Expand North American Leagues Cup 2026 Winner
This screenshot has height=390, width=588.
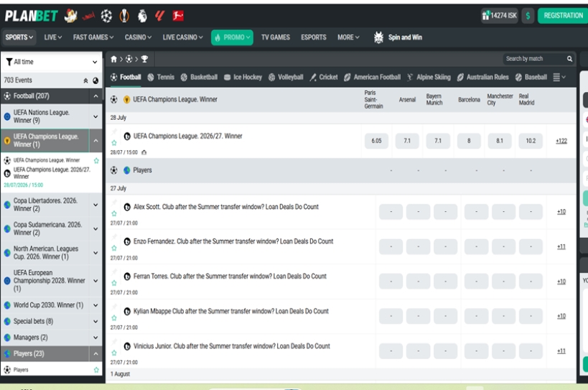click(x=95, y=253)
